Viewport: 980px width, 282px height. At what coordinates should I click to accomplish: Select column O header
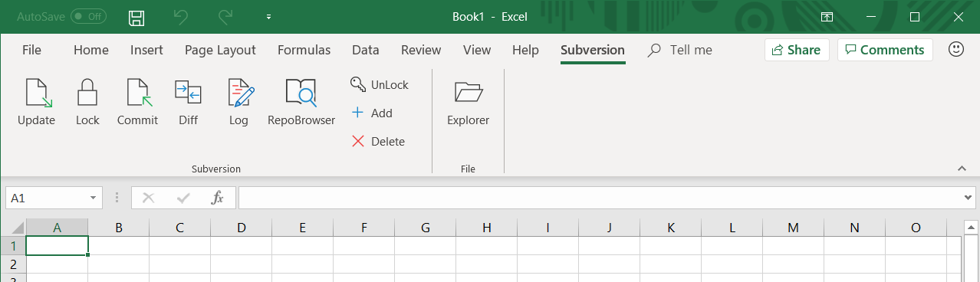pyautogui.click(x=916, y=228)
